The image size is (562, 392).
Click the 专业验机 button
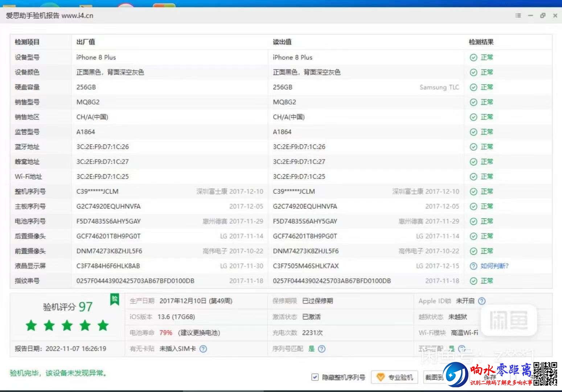pyautogui.click(x=394, y=377)
